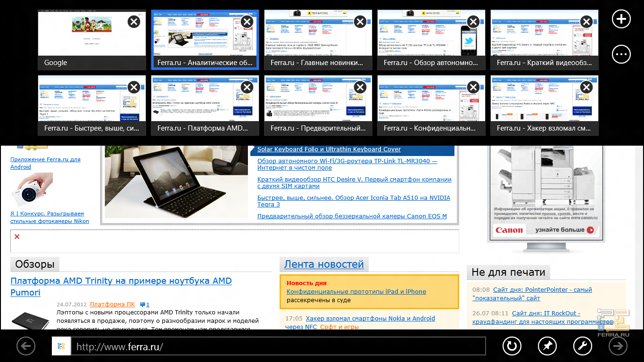Open the 'Лента новостей' heading link
Viewport: 644px width, 362px height.
[324, 264]
